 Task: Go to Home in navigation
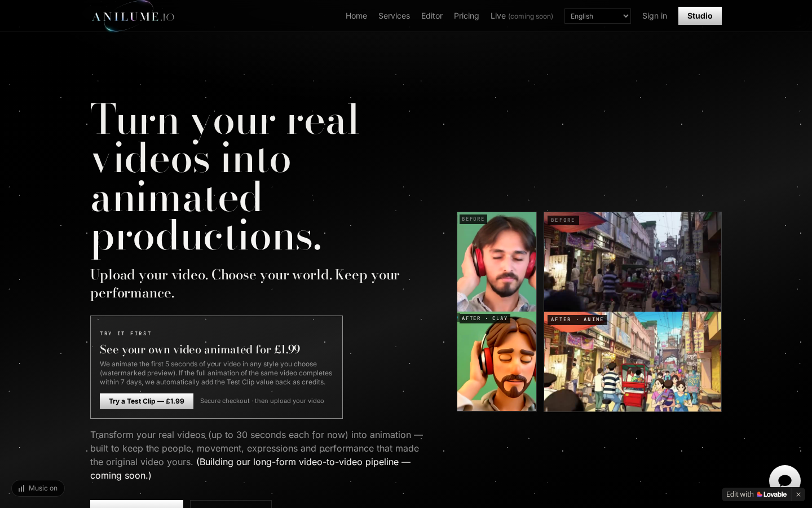[x=356, y=16]
